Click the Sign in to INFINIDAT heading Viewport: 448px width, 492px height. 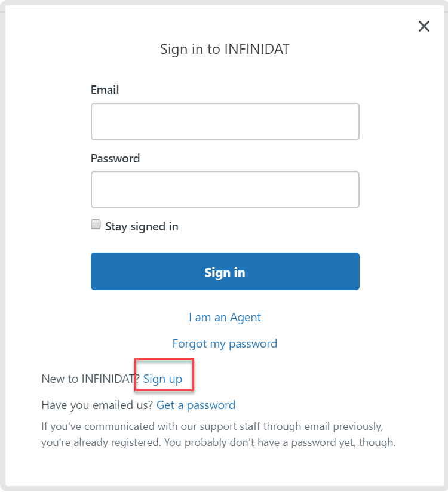[225, 49]
